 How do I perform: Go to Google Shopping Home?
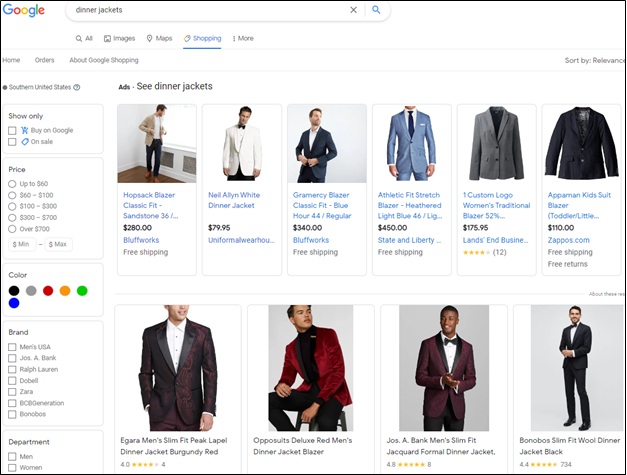point(11,60)
